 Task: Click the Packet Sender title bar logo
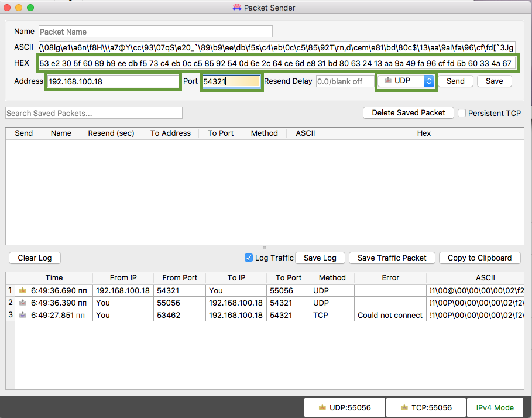pos(237,8)
